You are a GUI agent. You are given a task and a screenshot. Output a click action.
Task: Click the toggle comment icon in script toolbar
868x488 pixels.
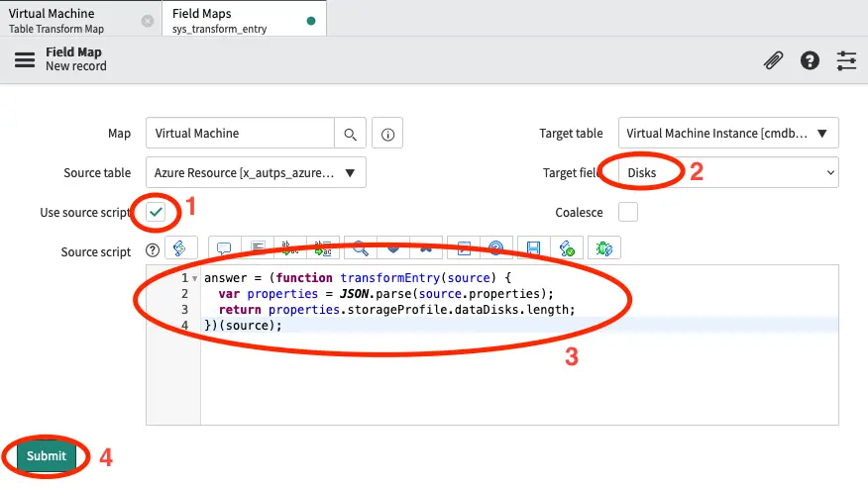coord(224,248)
